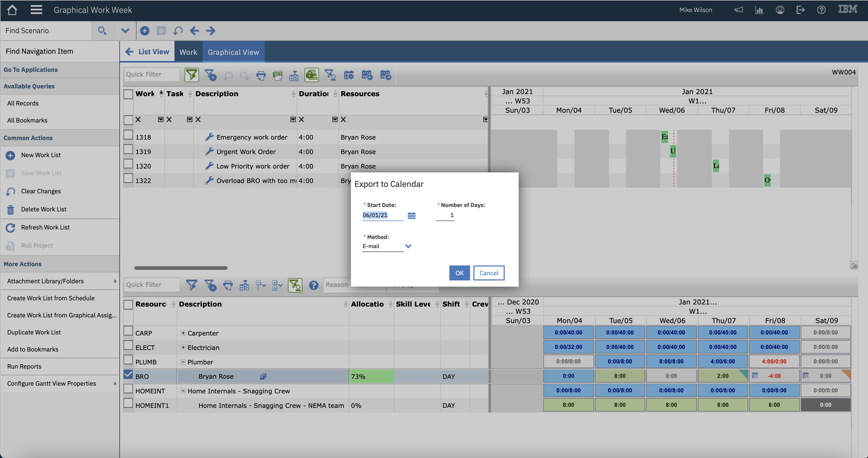Click the help question mark icon on resource toolbar
This screenshot has height=458, width=868.
314,285
